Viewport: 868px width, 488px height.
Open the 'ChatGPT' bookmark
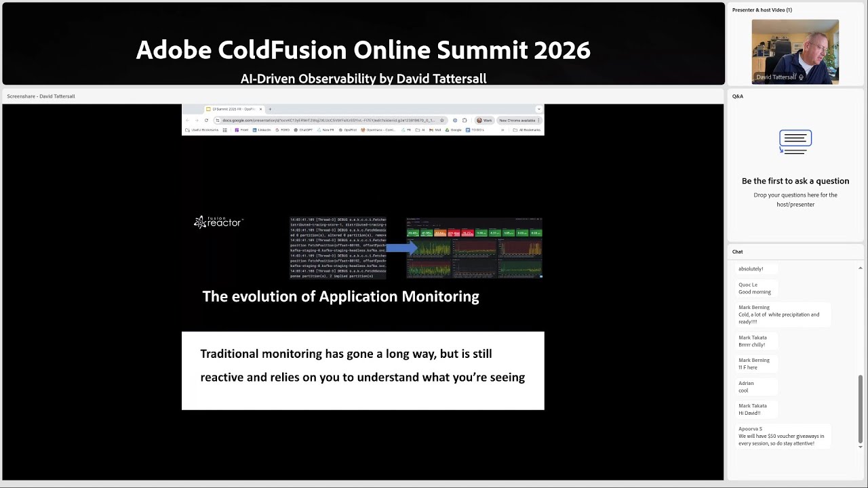[303, 129]
